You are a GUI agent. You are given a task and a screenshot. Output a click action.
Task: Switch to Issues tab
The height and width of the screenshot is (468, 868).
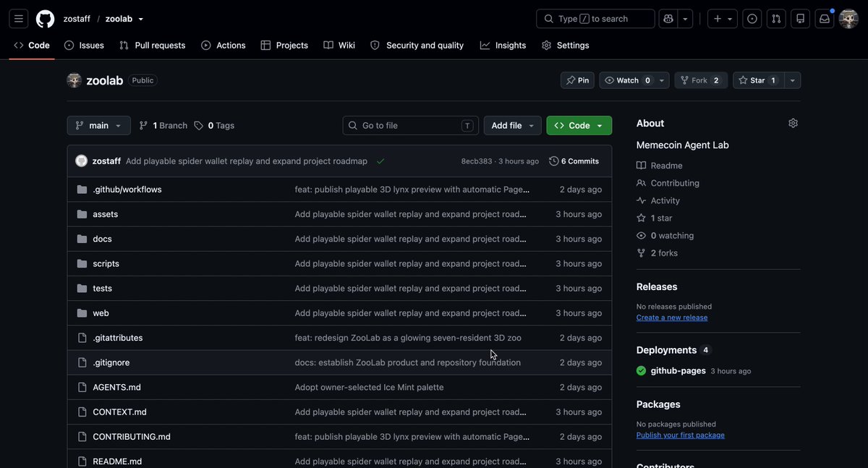click(84, 45)
